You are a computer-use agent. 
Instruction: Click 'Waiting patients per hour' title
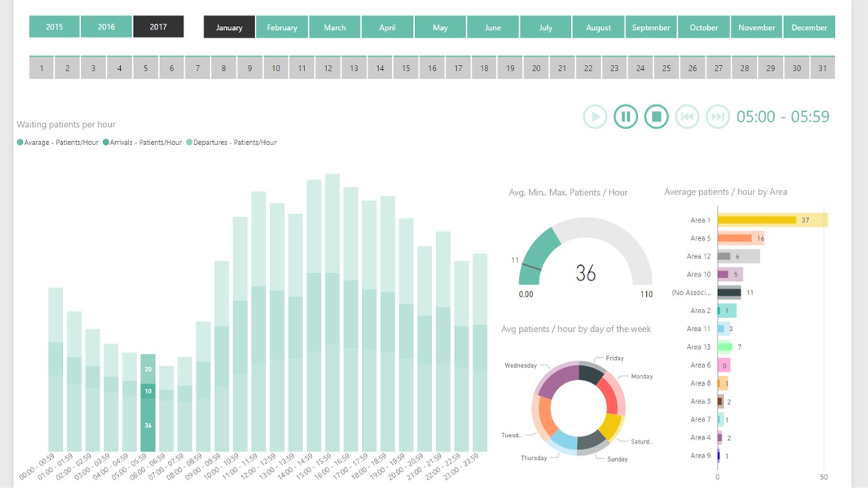tap(66, 125)
